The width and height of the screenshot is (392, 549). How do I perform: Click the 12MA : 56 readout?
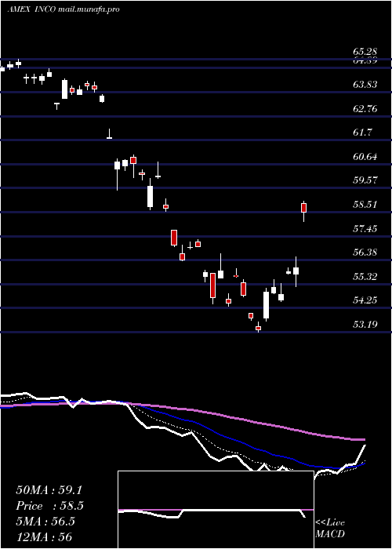44,537
